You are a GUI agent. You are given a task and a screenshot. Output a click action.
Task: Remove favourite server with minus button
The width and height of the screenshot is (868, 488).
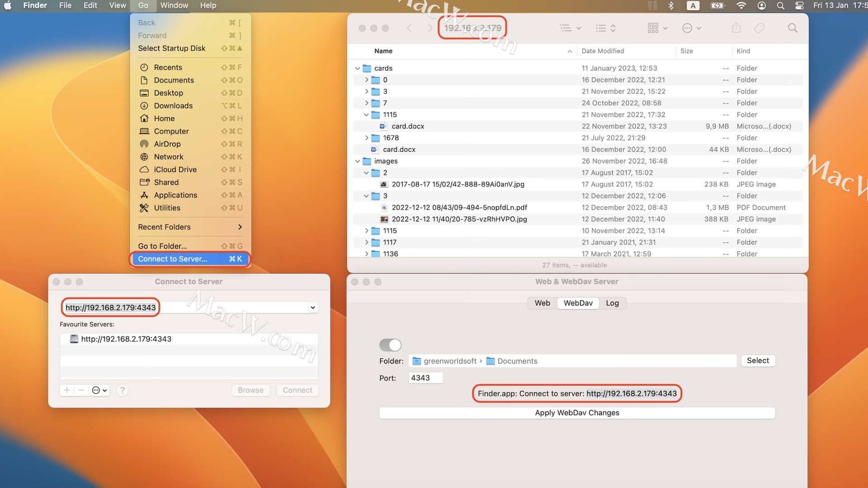click(81, 390)
